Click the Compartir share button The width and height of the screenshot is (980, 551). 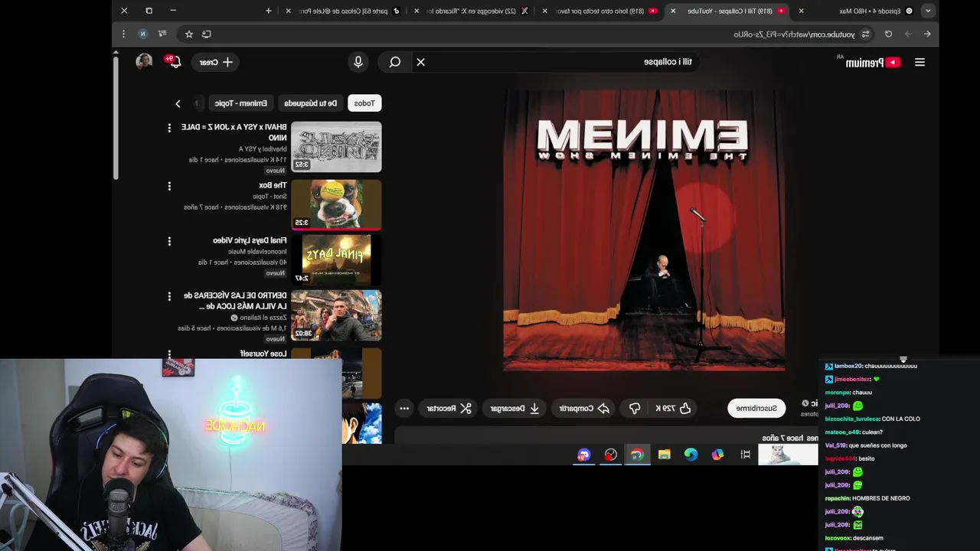pos(583,408)
